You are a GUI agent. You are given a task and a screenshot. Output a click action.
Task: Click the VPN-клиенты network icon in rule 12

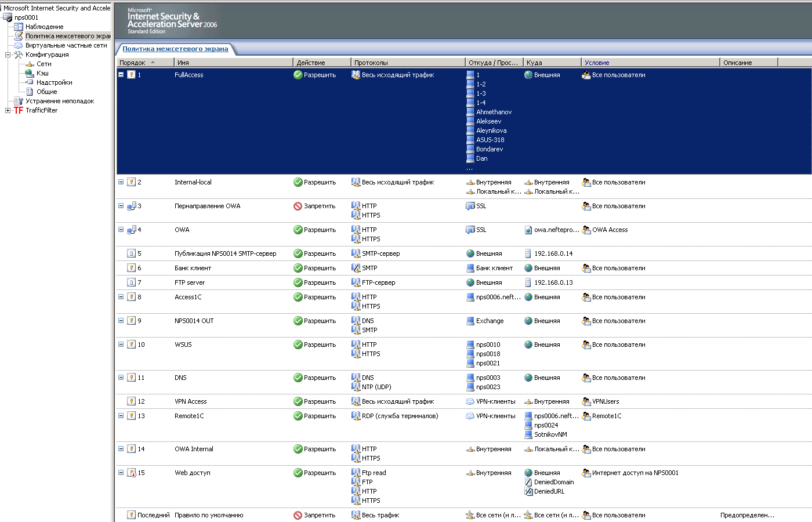pyautogui.click(x=470, y=401)
